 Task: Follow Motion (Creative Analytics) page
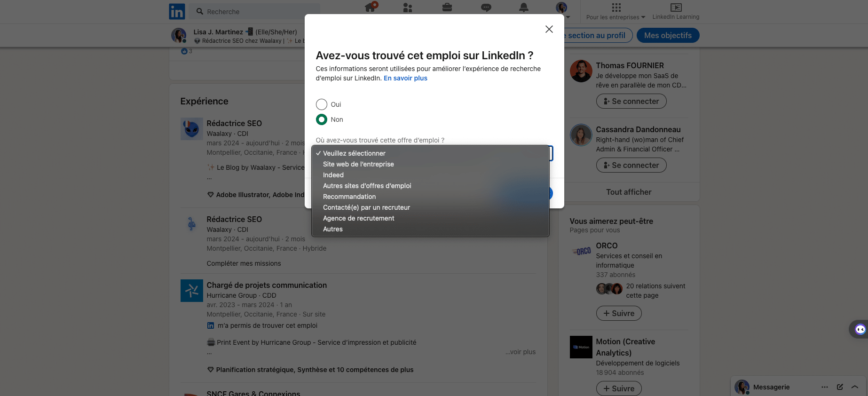619,388
